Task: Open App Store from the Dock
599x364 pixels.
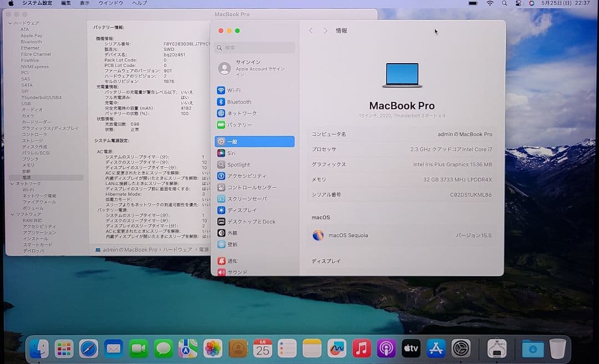Action: [436, 348]
